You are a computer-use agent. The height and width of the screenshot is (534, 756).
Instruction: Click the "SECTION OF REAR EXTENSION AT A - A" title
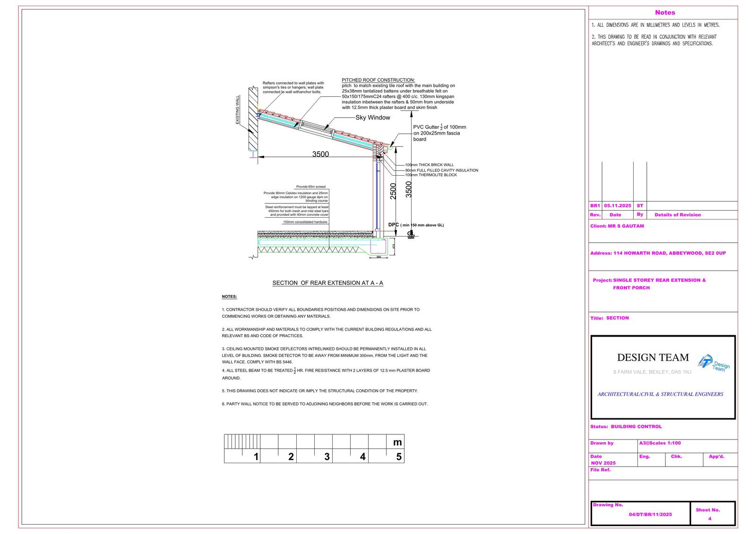[x=327, y=283]
